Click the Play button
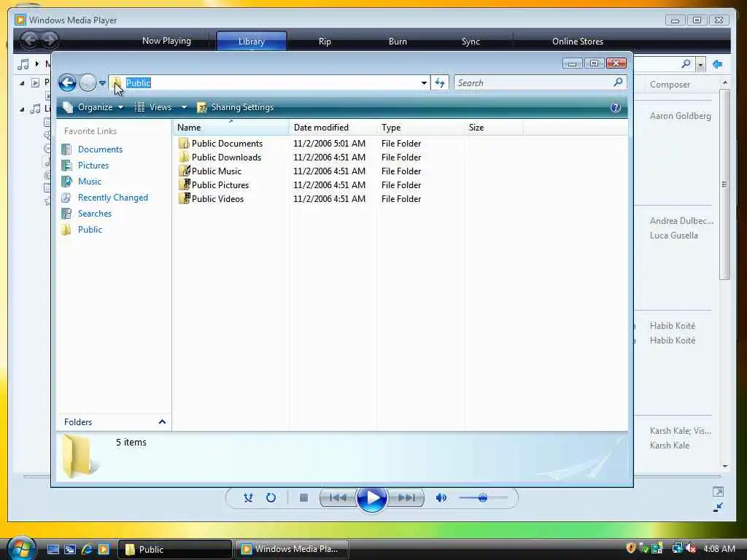The image size is (747, 560). click(371, 499)
